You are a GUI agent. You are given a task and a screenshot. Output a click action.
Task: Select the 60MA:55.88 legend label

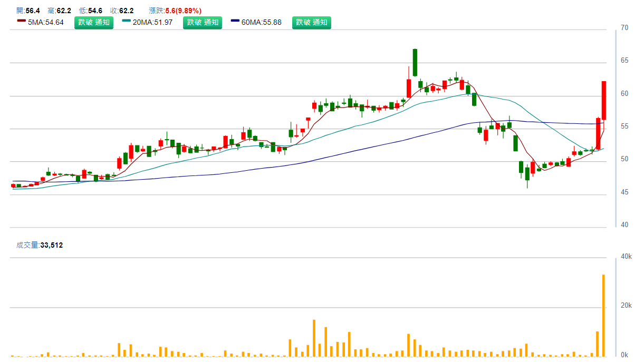262,22
